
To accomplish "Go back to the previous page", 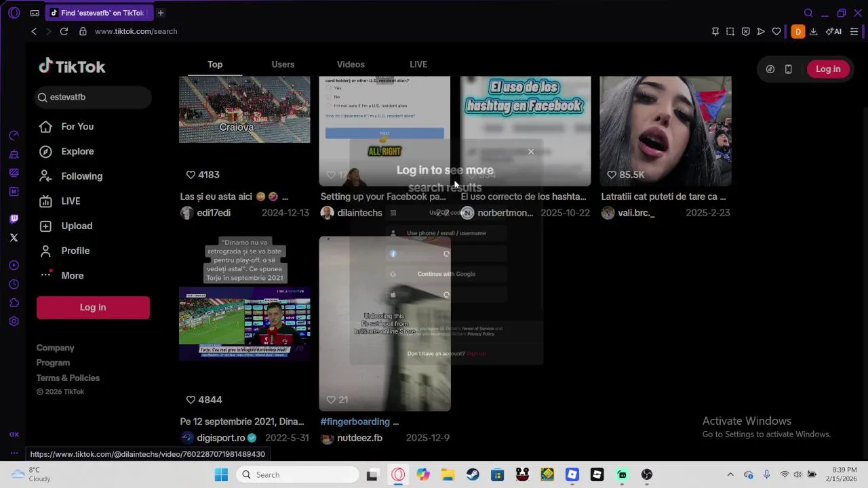I will point(34,31).
